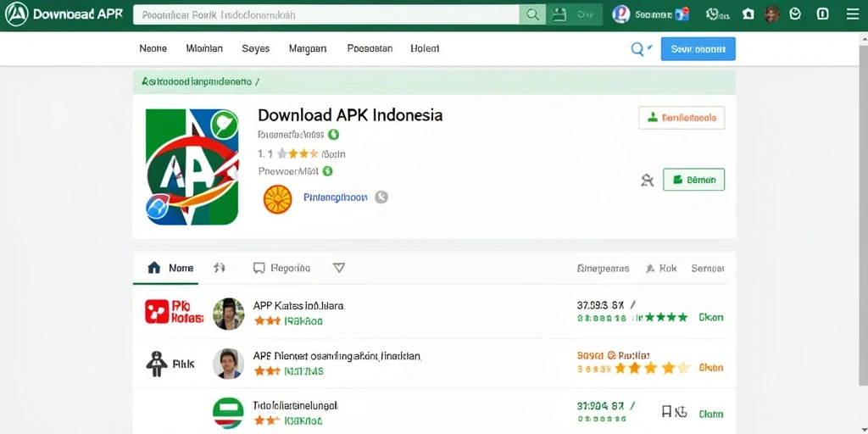The height and width of the screenshot is (434, 868).
Task: Open the APP Kates list item title
Action: click(x=299, y=305)
